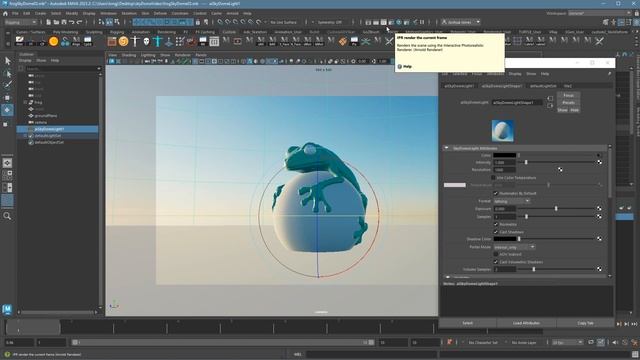Open the Workspace dropdown
The width and height of the screenshot is (640, 360).
point(600,13)
